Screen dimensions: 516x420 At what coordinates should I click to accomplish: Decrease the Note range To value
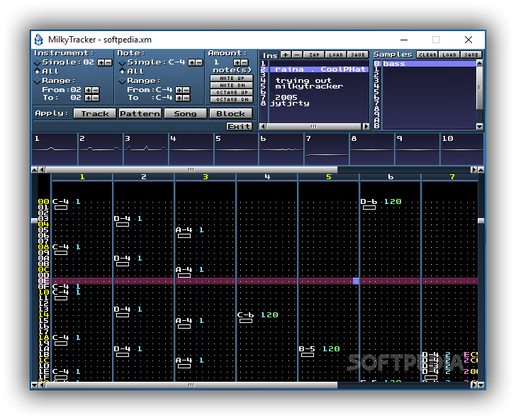click(186, 98)
